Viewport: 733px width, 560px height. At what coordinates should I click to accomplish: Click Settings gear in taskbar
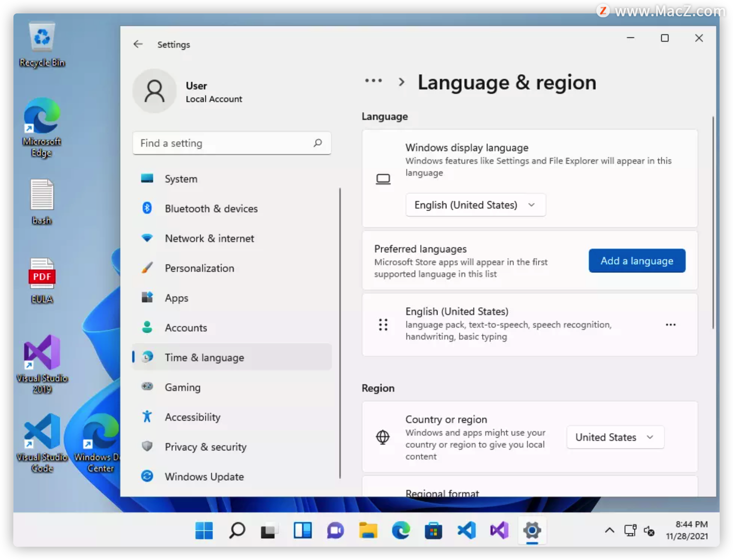532,530
